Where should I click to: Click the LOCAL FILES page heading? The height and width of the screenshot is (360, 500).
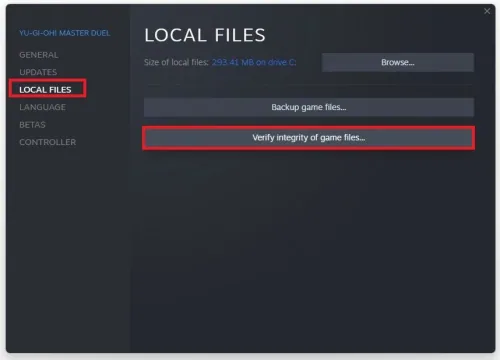click(x=205, y=35)
